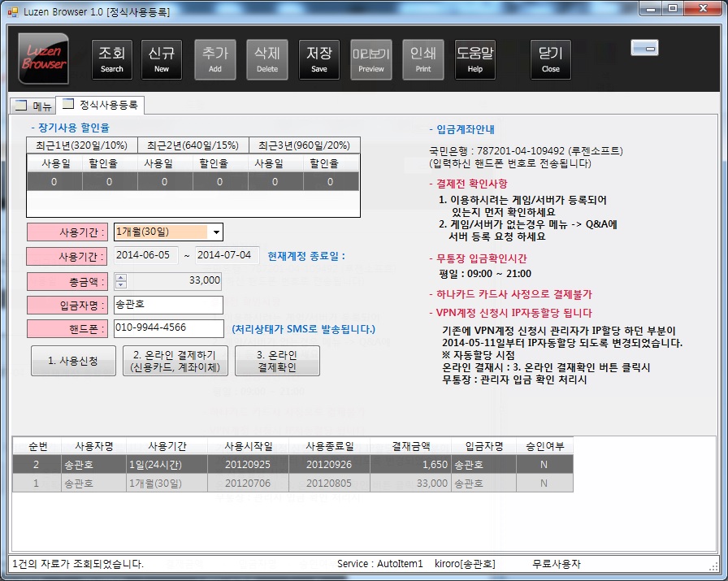
Task: Click the Luzen Browser logo icon
Action: click(x=43, y=59)
